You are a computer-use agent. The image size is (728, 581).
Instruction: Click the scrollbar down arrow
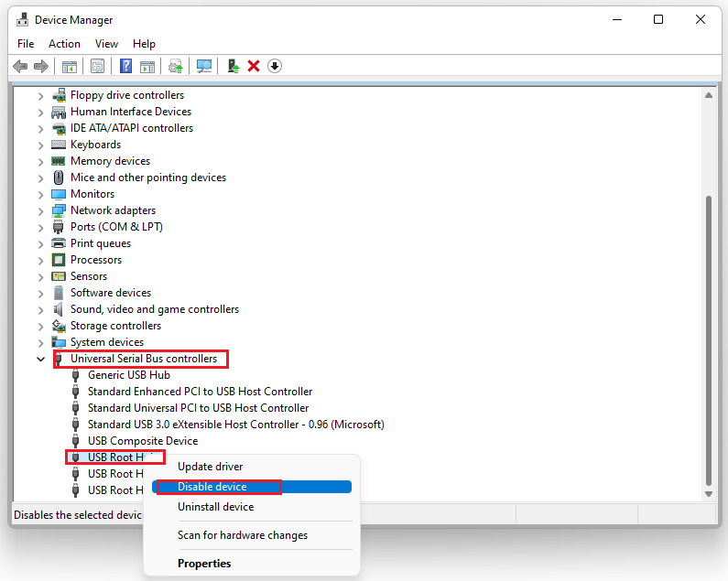click(709, 494)
